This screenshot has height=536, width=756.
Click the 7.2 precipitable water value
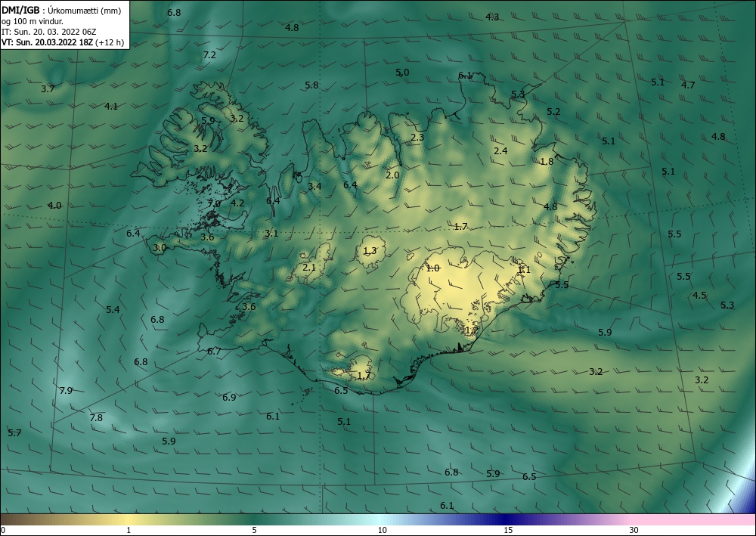click(x=209, y=55)
